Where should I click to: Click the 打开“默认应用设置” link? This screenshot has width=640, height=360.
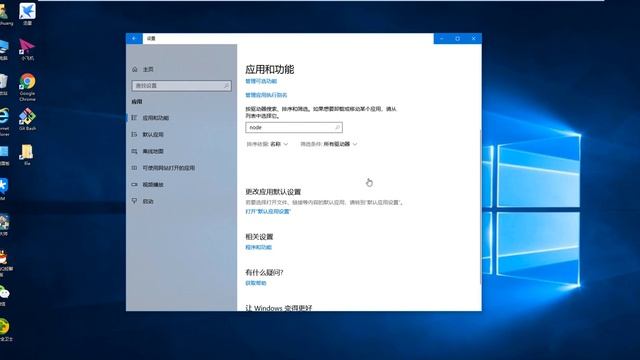click(268, 211)
